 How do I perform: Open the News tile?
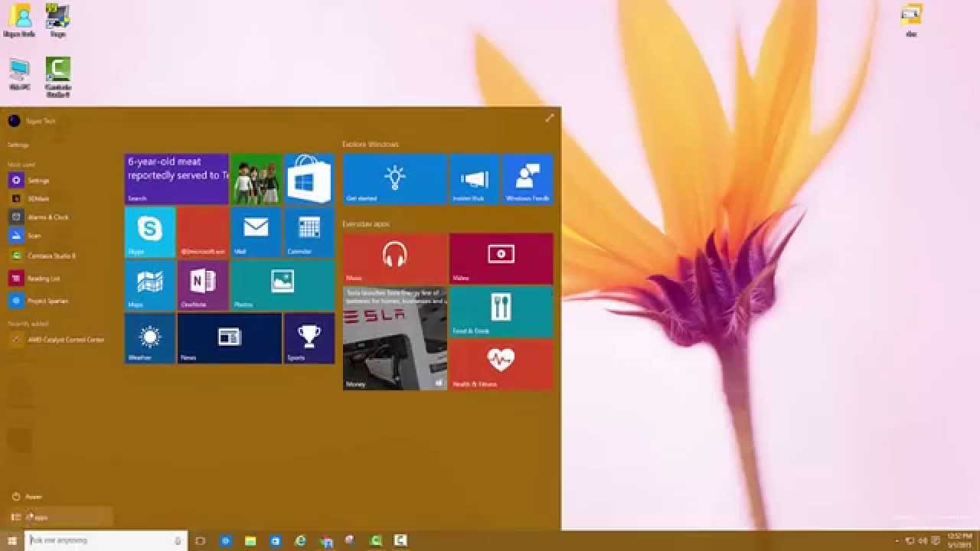pos(230,338)
